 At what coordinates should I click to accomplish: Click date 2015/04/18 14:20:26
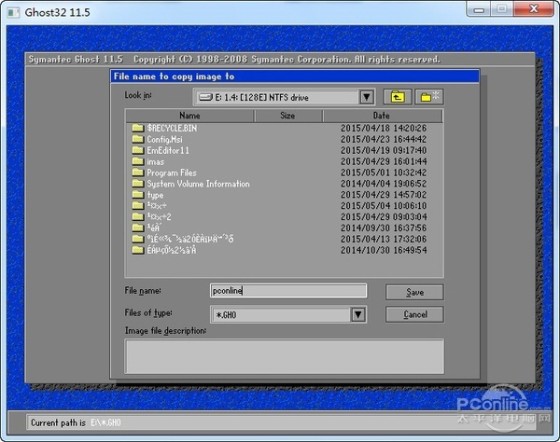point(384,128)
